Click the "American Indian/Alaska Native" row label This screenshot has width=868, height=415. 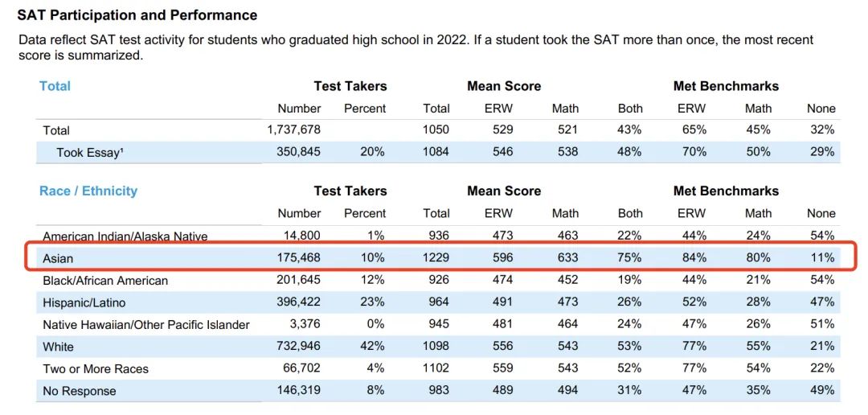(x=125, y=236)
